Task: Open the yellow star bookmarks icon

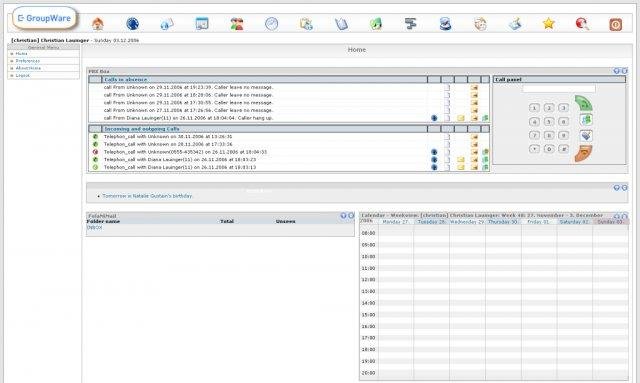Action: (549, 23)
